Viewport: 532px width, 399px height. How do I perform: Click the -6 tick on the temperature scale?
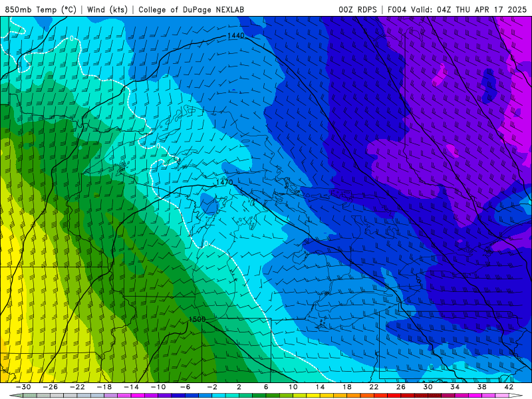coord(185,387)
